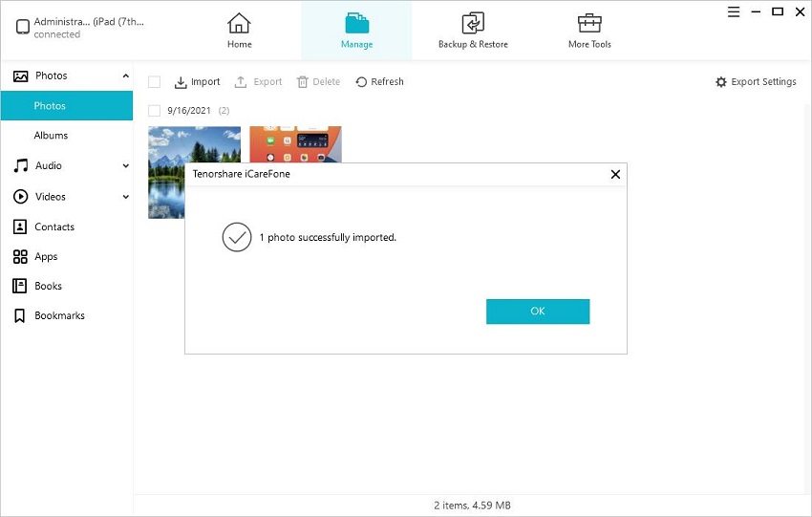Collapse the Photos section chevron
Screen dimensions: 812x517
(125, 75)
